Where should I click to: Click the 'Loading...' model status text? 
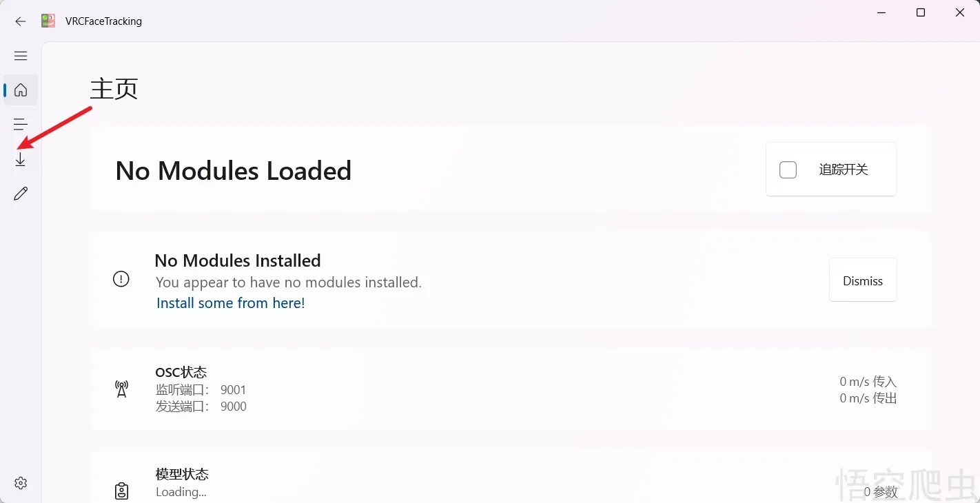181,492
